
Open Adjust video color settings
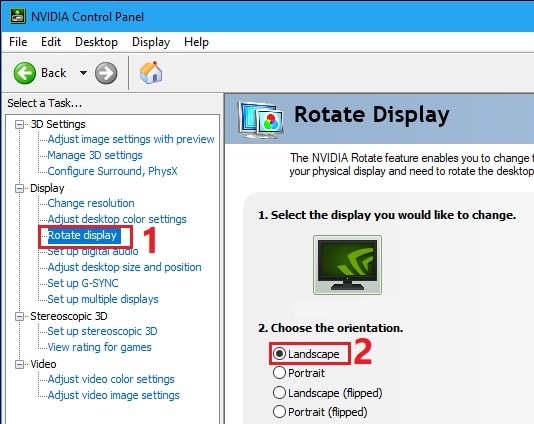pyautogui.click(x=111, y=379)
